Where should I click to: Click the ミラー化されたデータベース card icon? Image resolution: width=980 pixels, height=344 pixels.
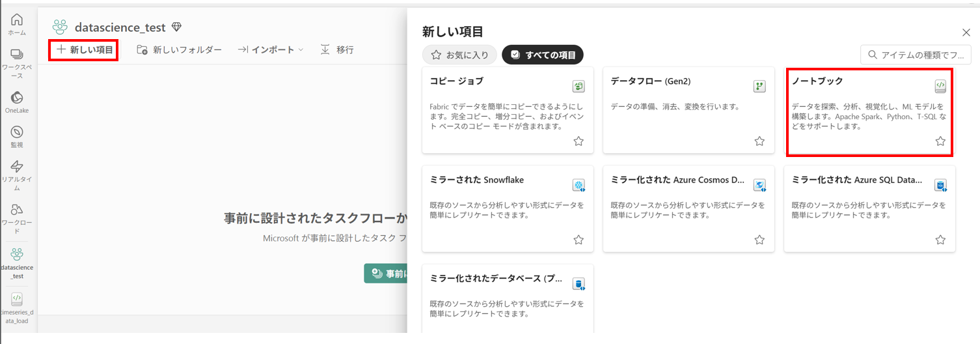coord(578,283)
